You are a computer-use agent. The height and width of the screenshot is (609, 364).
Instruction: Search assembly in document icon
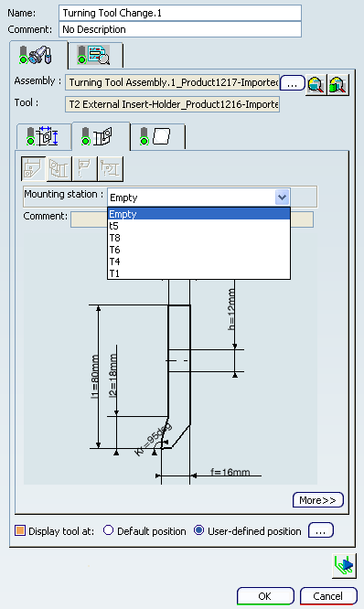point(338,84)
